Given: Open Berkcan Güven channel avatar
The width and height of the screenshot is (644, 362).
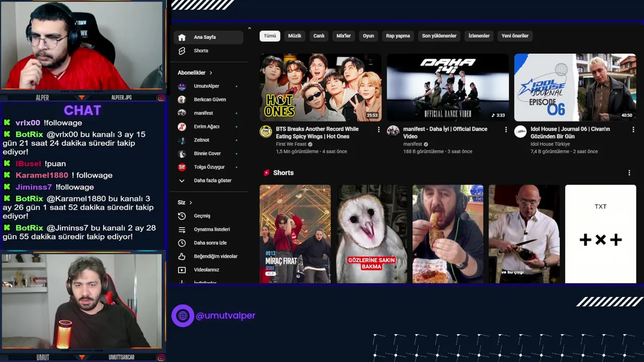Looking at the screenshot, I should pos(182,100).
